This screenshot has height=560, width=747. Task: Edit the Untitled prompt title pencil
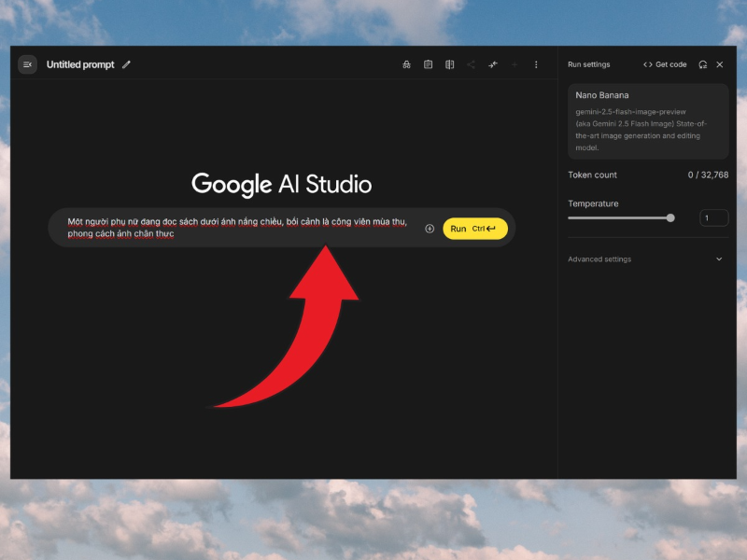126,64
